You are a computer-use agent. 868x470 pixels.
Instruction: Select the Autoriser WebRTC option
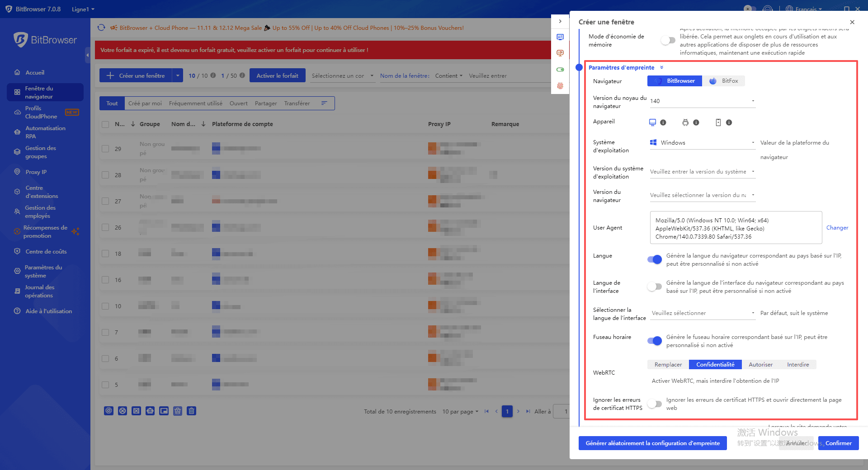coord(760,365)
